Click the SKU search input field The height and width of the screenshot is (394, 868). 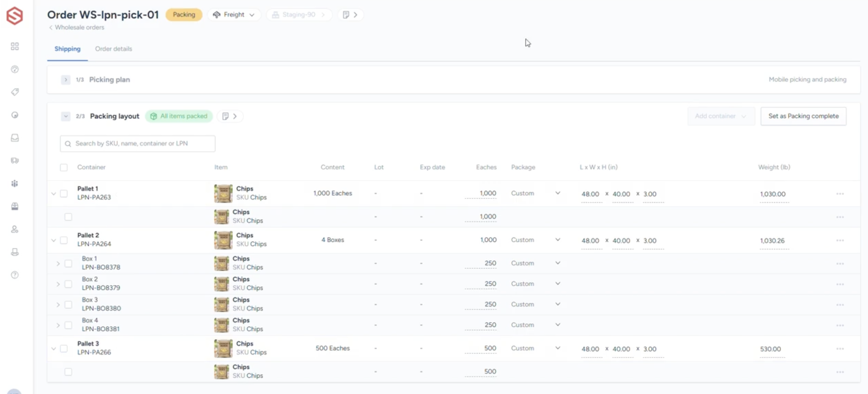pyautogui.click(x=138, y=144)
